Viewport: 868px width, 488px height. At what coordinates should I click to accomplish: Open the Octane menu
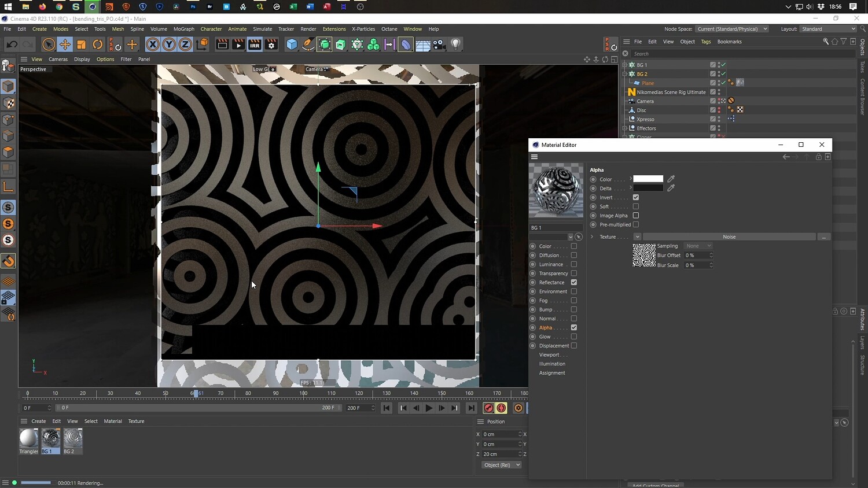tap(389, 29)
